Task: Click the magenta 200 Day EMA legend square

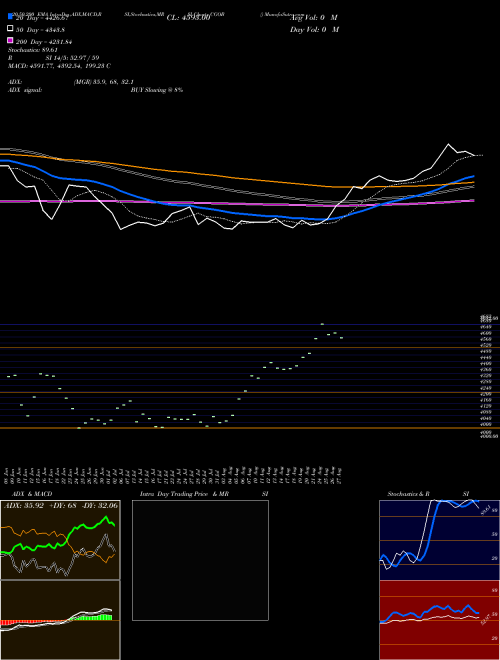Action: coord(10,40)
